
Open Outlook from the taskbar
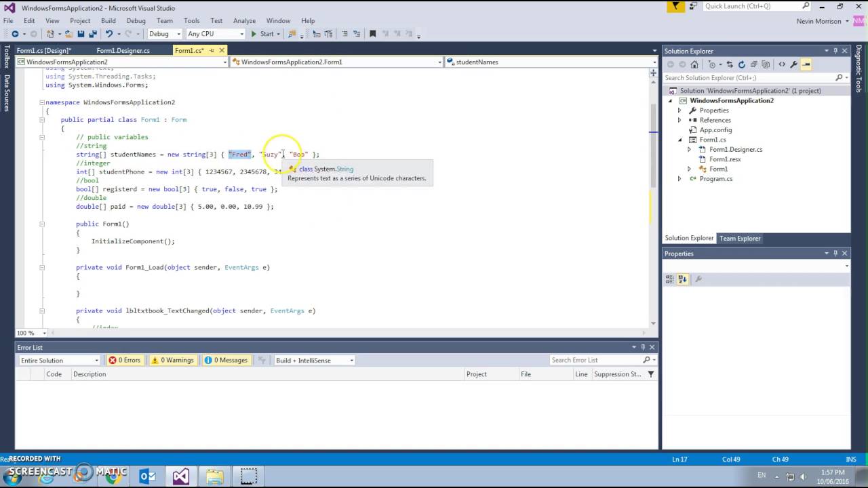pos(147,476)
